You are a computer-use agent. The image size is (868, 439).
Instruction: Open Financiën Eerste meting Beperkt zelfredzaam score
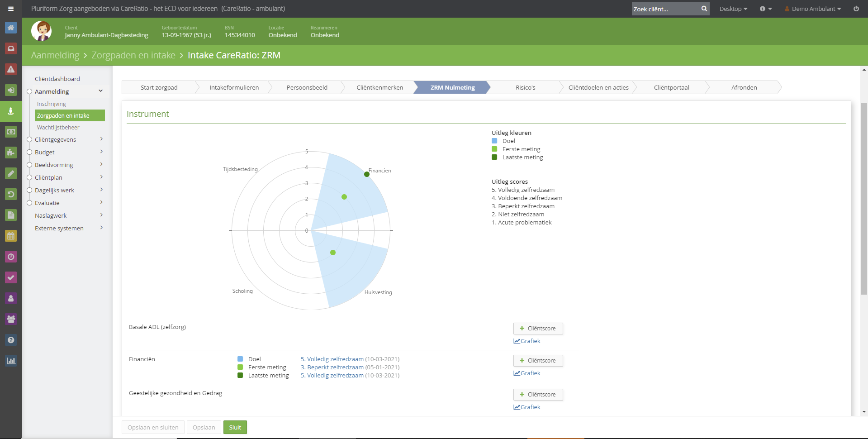click(332, 367)
